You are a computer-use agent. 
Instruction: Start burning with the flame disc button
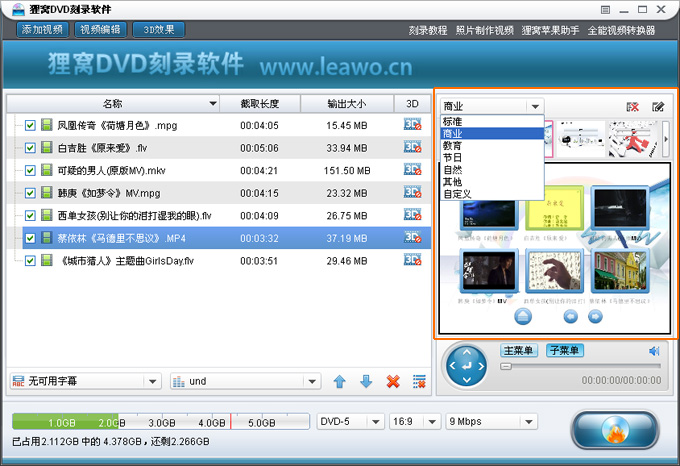[615, 430]
